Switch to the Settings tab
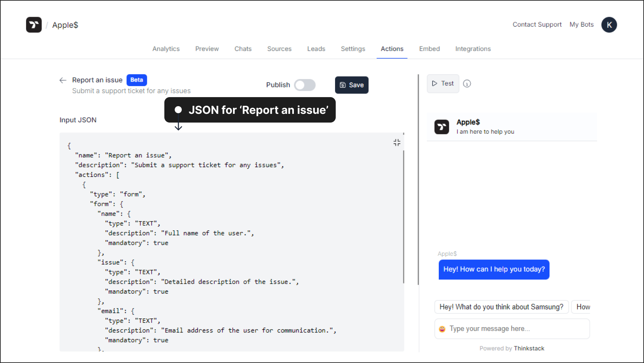 353,49
